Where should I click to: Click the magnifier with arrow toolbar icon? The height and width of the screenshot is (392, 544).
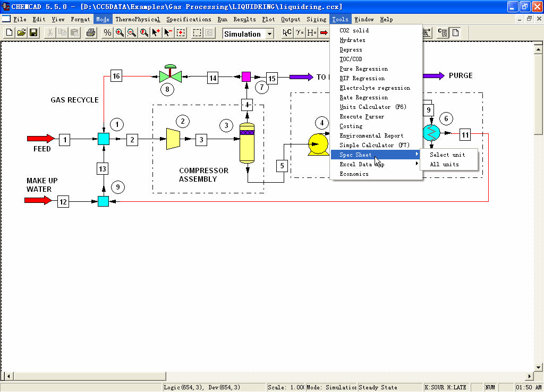427,32
